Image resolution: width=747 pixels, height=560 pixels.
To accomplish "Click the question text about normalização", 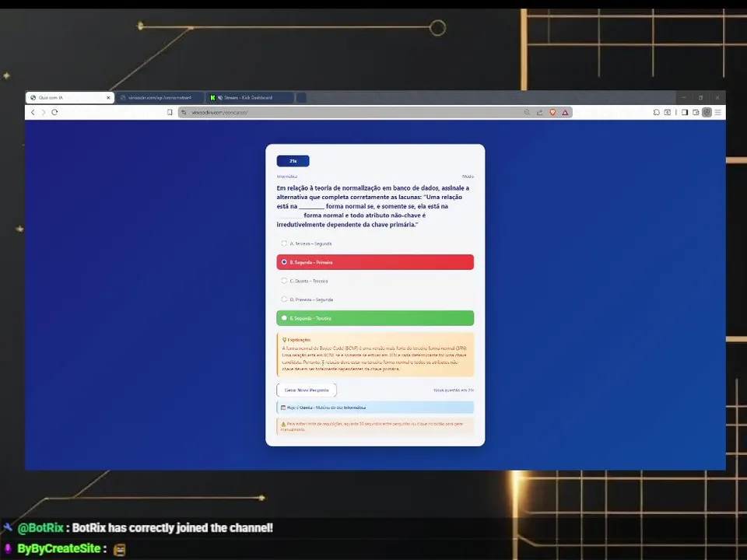I will 373,206.
